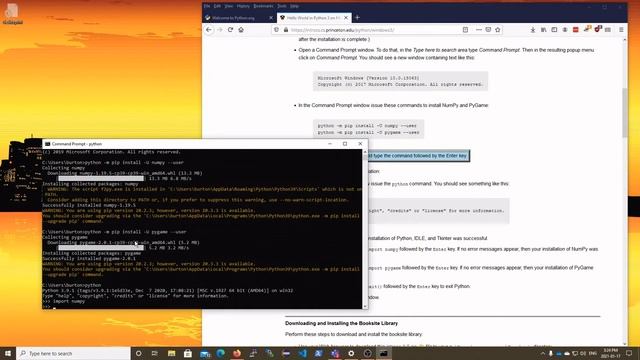Viewport: 640px width, 360px height.
Task: Click Command Prompt scrollbar up arrow
Action: click(365, 152)
